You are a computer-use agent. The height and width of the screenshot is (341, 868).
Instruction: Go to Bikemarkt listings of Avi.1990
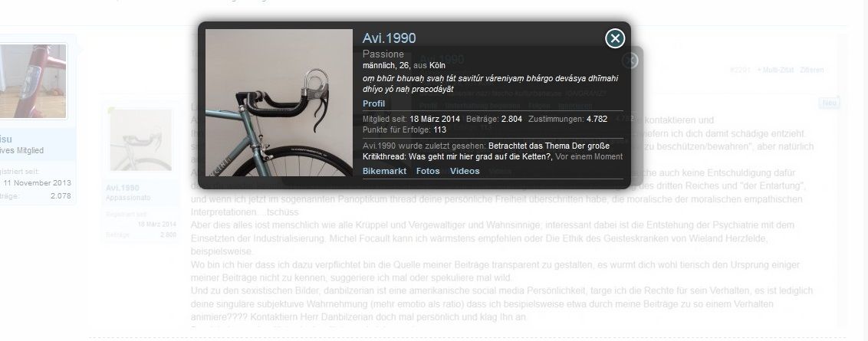384,171
